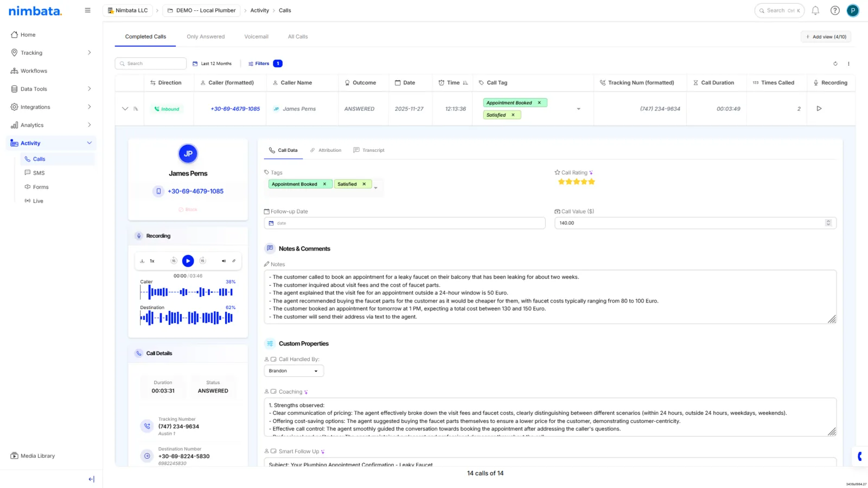This screenshot has height=488, width=868.
Task: Download the call recording
Action: pos(142,261)
